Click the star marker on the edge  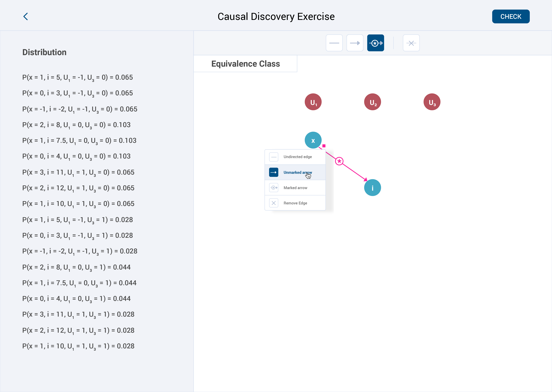(339, 161)
